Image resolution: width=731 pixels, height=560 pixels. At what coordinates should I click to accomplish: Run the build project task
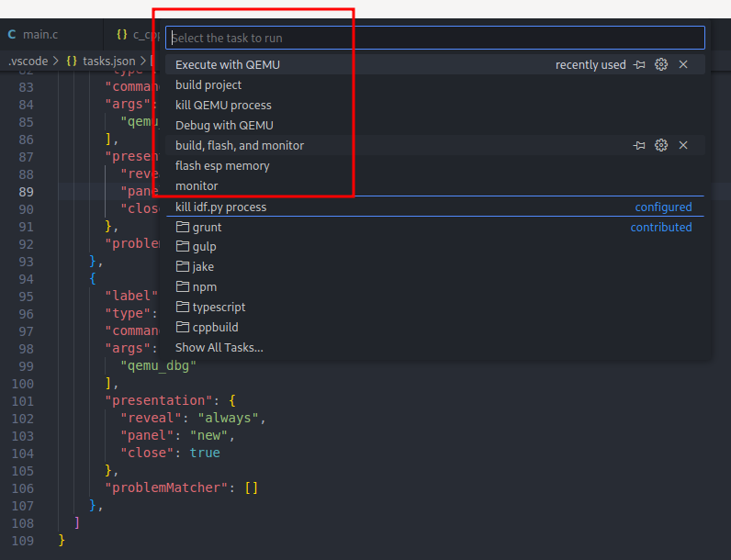[x=208, y=85]
